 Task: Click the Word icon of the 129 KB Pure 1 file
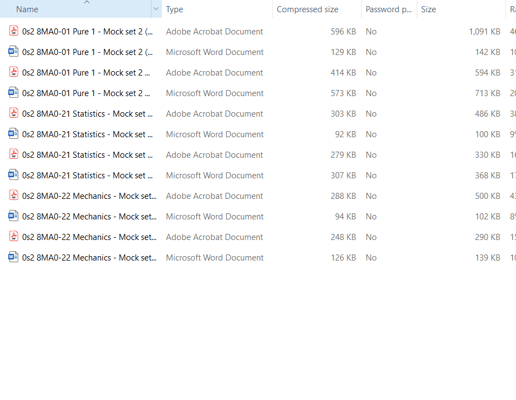pos(13,52)
